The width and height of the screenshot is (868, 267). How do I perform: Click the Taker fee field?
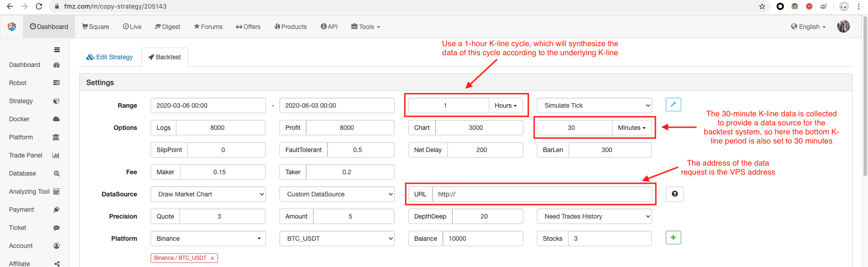click(x=350, y=172)
